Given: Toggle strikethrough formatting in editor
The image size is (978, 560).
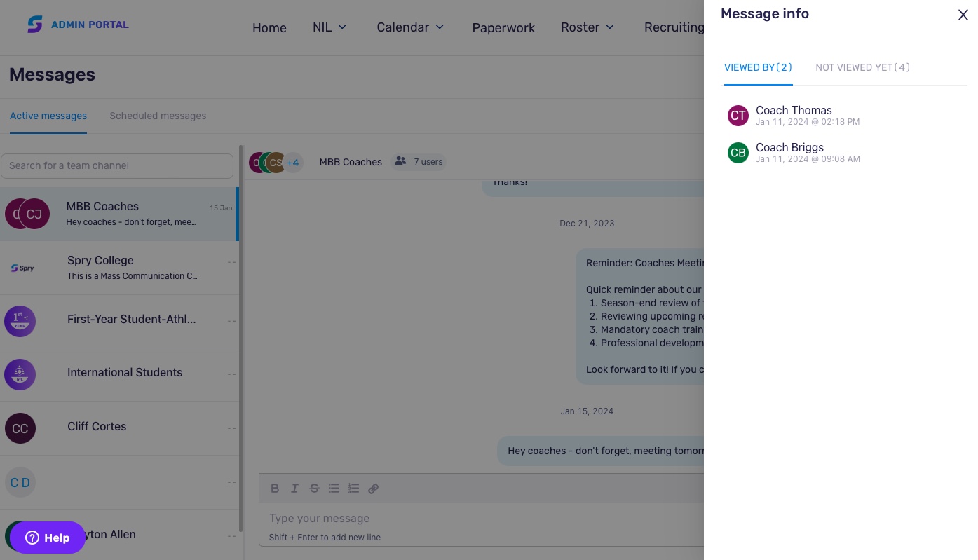Looking at the screenshot, I should point(314,489).
